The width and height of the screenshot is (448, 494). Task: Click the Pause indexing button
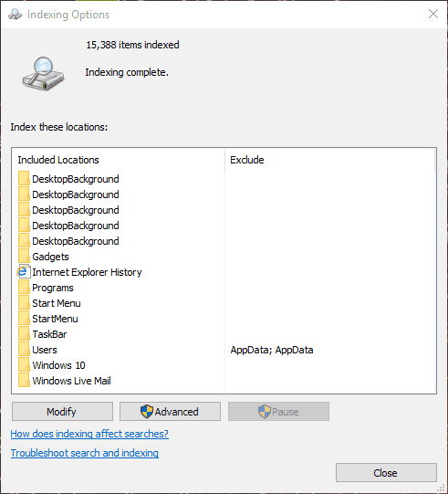click(278, 411)
